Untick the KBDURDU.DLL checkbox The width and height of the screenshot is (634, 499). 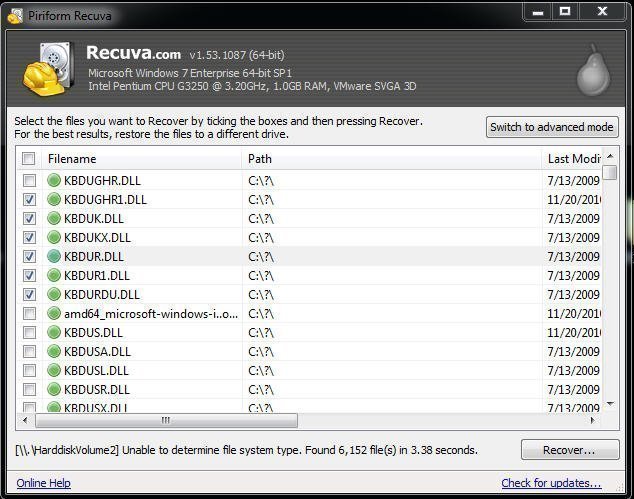(x=29, y=294)
